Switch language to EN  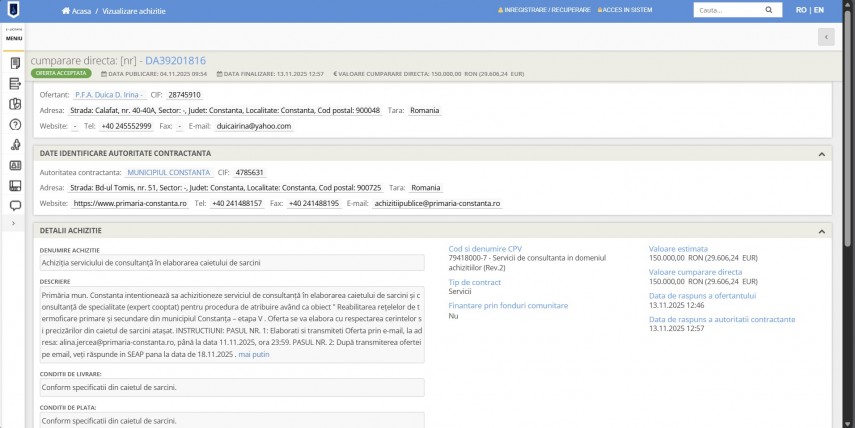click(x=819, y=10)
